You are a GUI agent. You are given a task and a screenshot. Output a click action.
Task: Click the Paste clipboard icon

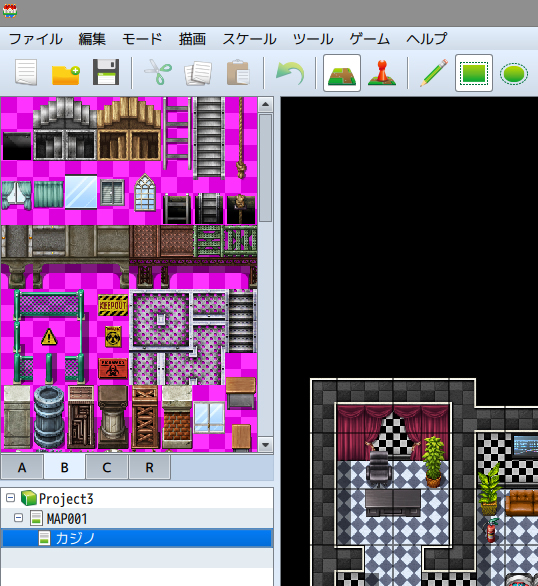point(238,73)
